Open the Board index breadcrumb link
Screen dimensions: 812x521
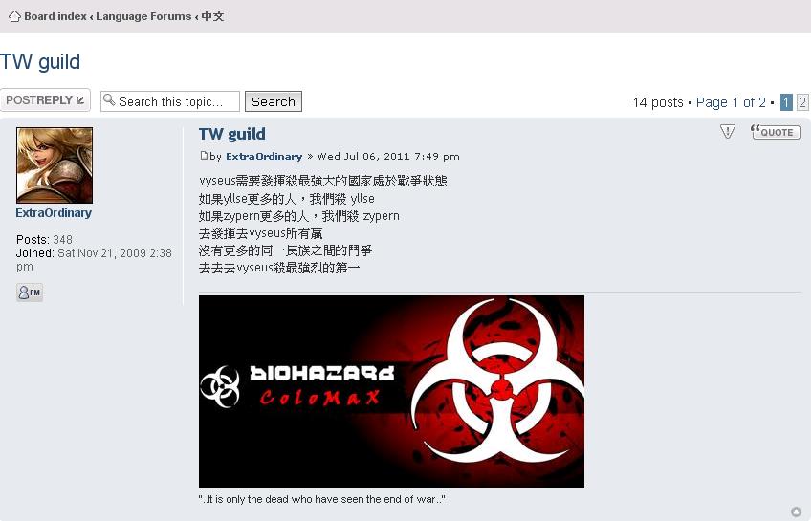click(x=55, y=16)
